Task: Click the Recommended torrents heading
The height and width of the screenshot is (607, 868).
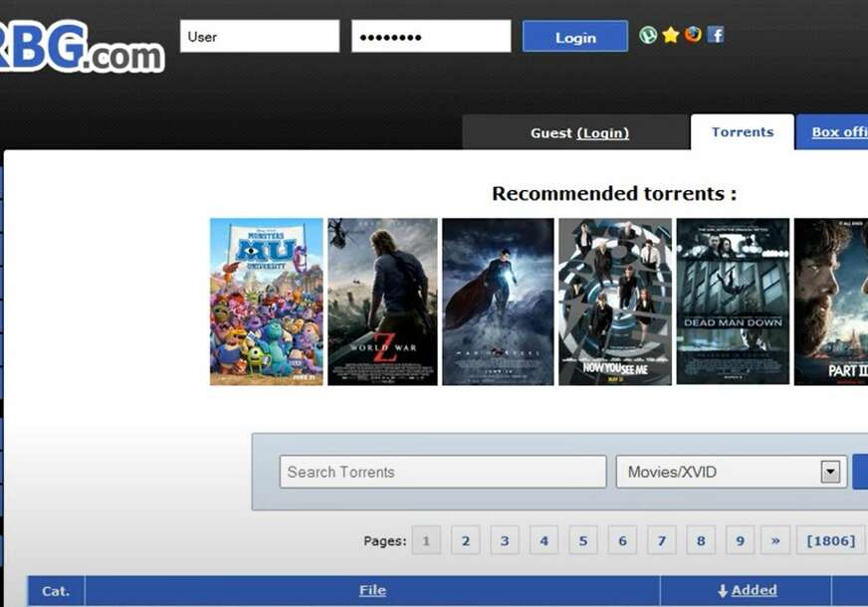Action: pyautogui.click(x=614, y=194)
